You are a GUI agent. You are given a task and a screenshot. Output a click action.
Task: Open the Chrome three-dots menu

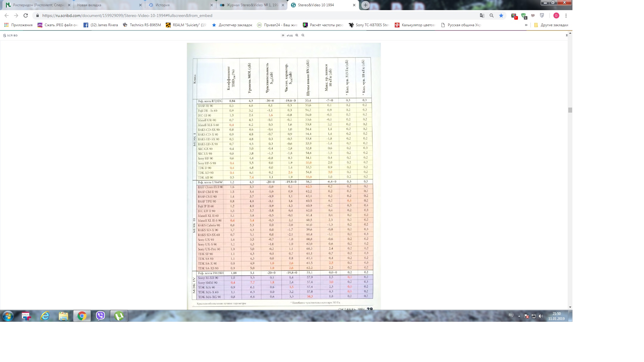pyautogui.click(x=566, y=15)
